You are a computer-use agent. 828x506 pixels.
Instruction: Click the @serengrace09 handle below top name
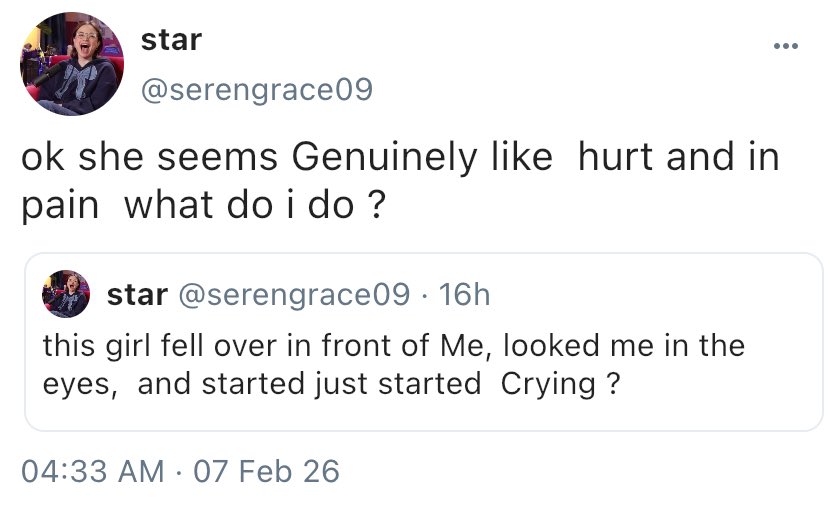pyautogui.click(x=256, y=91)
